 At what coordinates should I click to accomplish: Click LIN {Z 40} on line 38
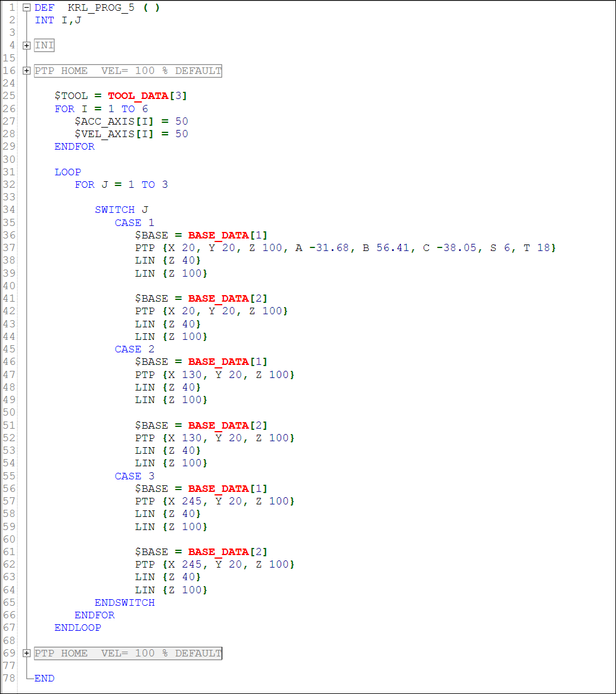click(168, 261)
